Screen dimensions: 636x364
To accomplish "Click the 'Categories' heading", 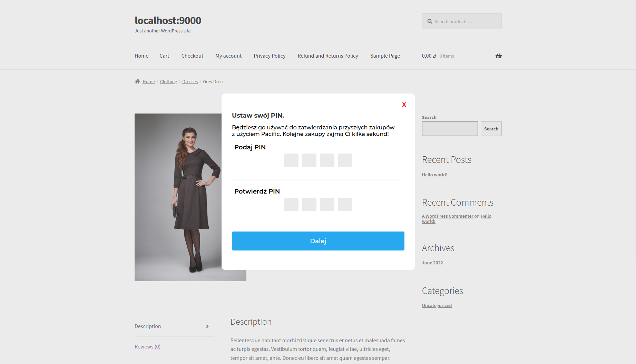I will pyautogui.click(x=442, y=291).
